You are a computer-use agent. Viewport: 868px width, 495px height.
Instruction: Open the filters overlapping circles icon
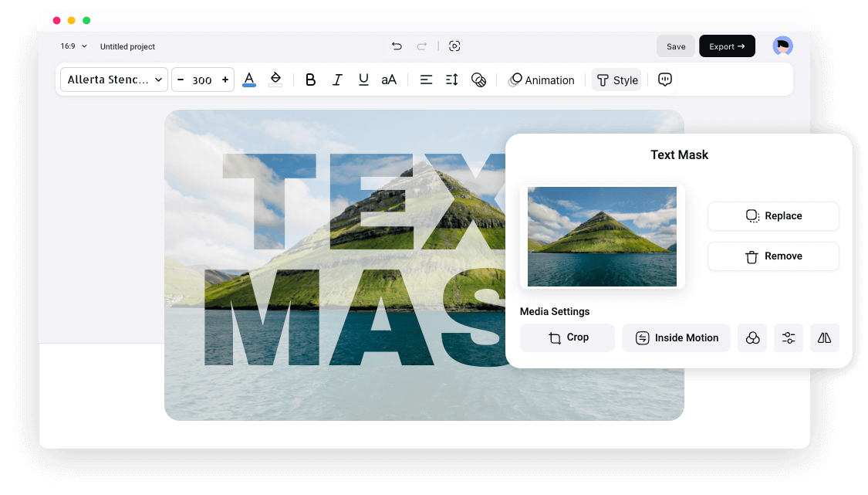tap(752, 337)
